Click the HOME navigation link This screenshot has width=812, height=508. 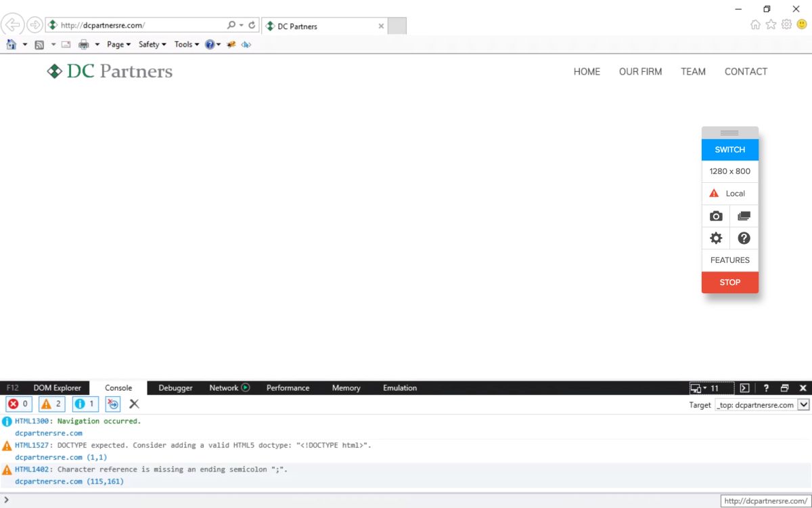(587, 72)
